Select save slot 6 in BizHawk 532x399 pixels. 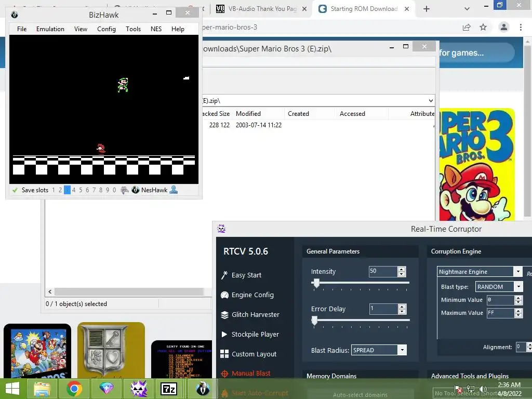(x=87, y=190)
